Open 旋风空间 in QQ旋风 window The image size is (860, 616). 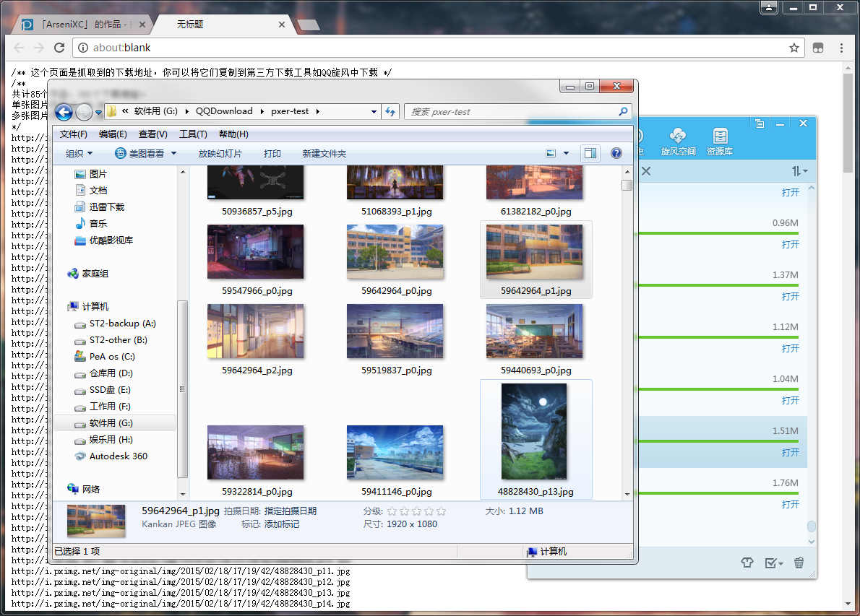[x=678, y=142]
